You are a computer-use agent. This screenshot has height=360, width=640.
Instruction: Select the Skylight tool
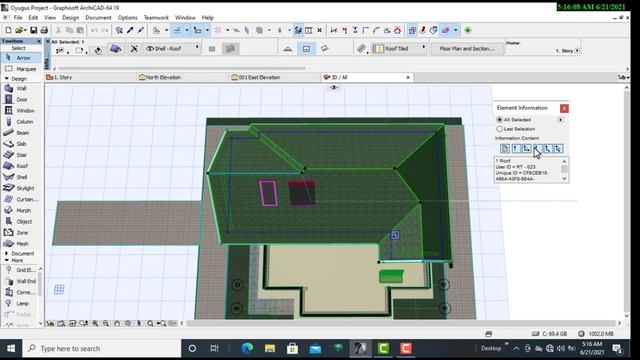point(21,188)
